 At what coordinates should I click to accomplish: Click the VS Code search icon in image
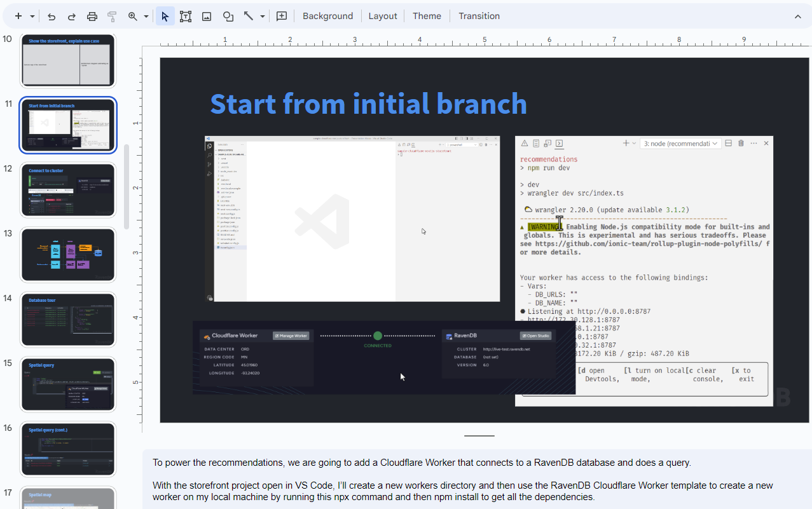(x=209, y=155)
